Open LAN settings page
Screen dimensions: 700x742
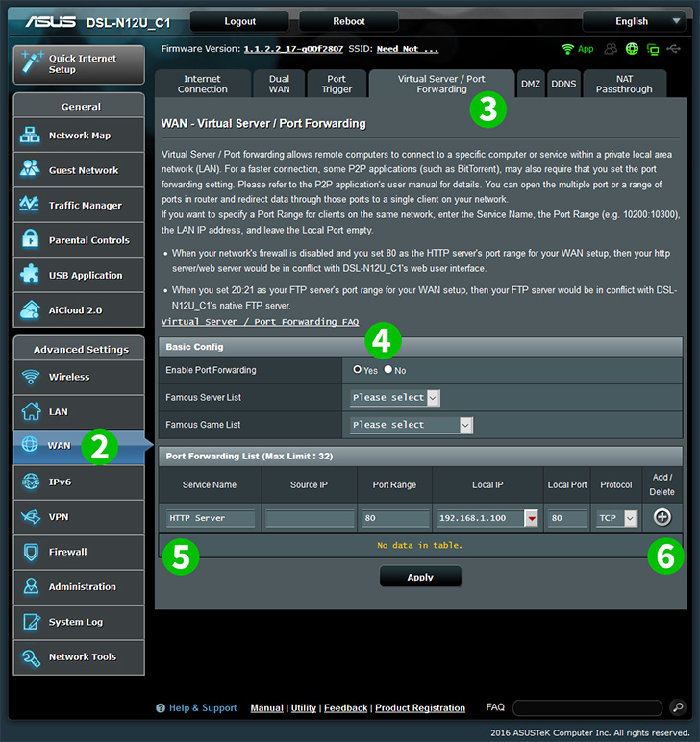[79, 412]
